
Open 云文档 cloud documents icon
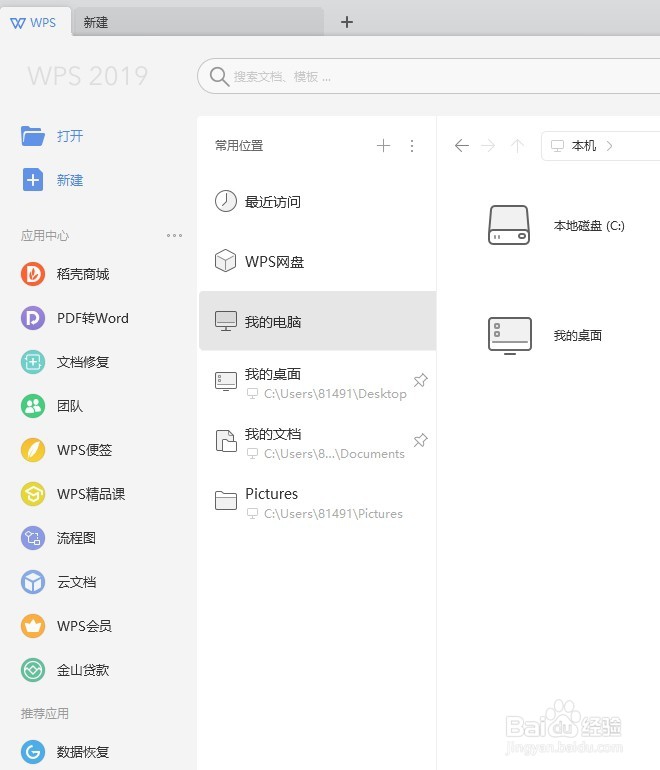pyautogui.click(x=33, y=582)
